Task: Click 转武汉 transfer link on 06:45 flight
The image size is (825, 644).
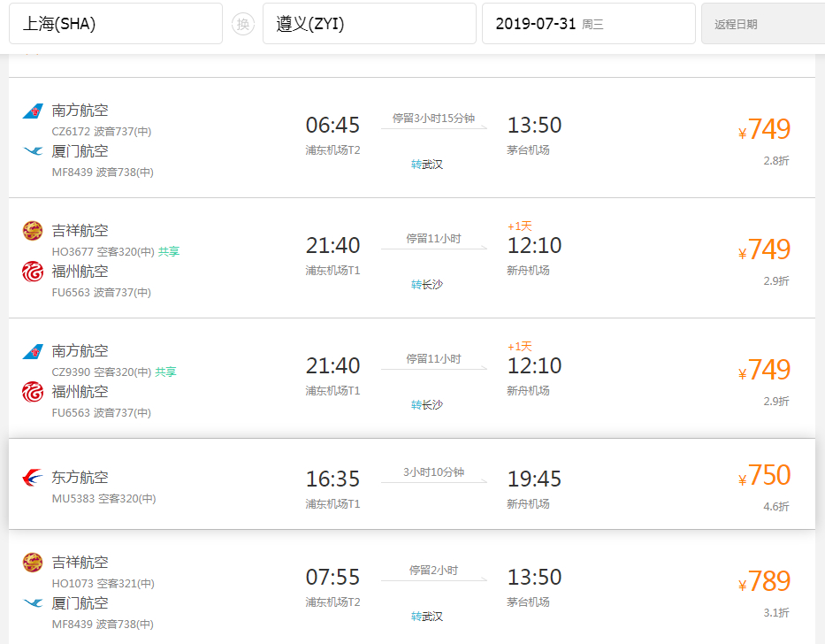Action: coord(427,165)
